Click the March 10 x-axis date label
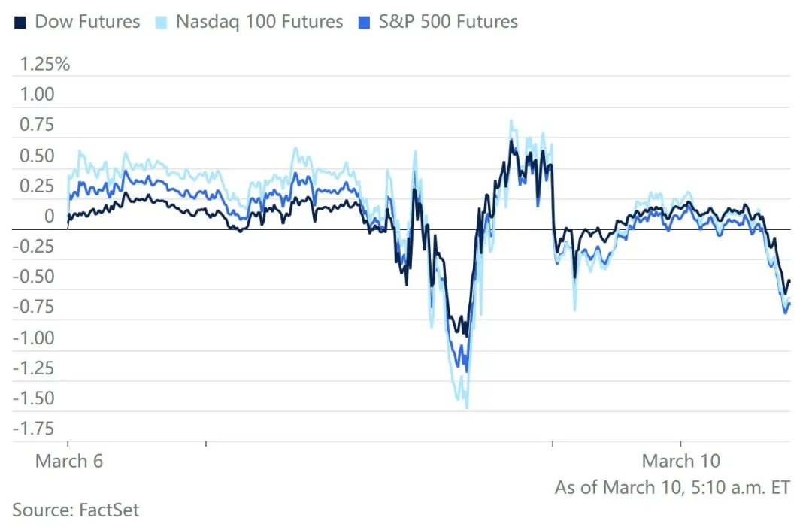 [x=681, y=461]
